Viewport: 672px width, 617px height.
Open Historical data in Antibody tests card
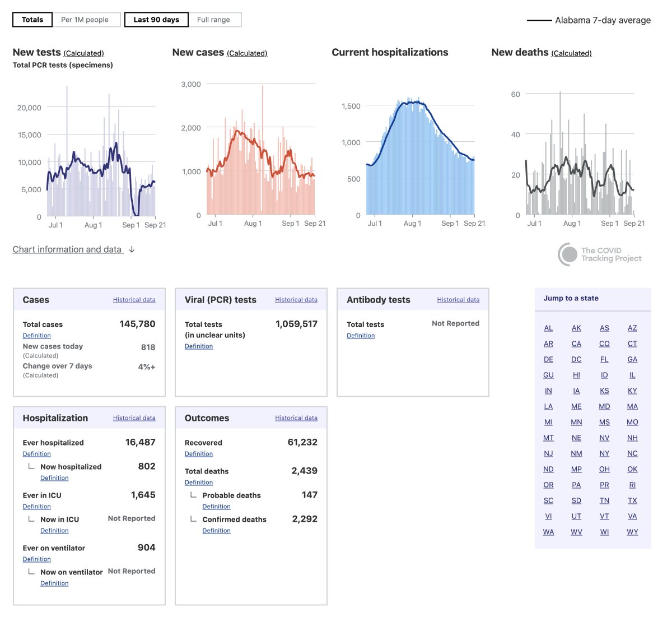(x=458, y=300)
